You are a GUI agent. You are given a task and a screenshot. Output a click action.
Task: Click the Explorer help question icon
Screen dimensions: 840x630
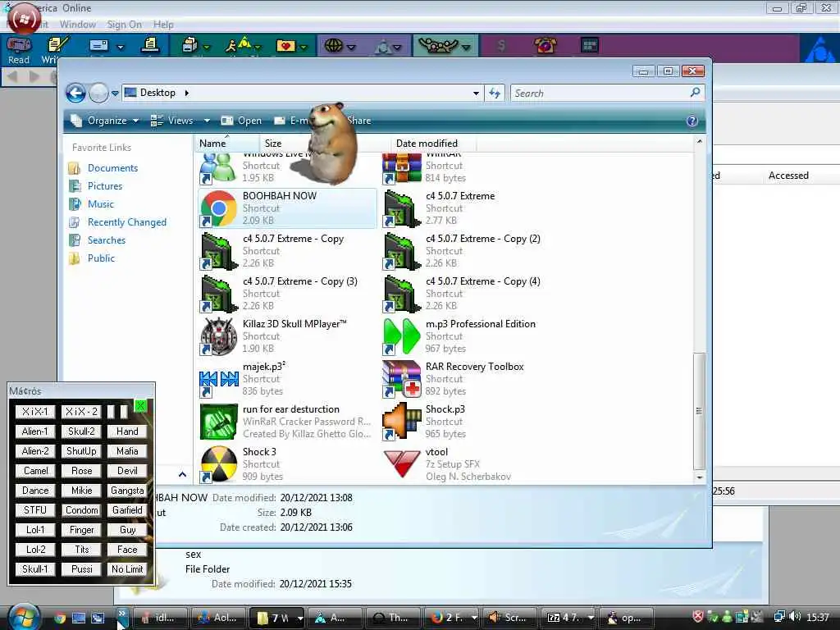[x=692, y=121]
